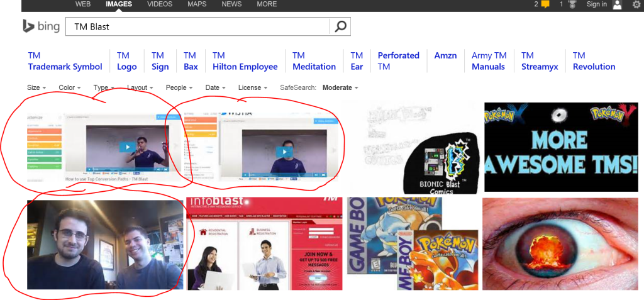The width and height of the screenshot is (644, 300).
Task: Open the rewards medal icon
Action: coord(571,4)
